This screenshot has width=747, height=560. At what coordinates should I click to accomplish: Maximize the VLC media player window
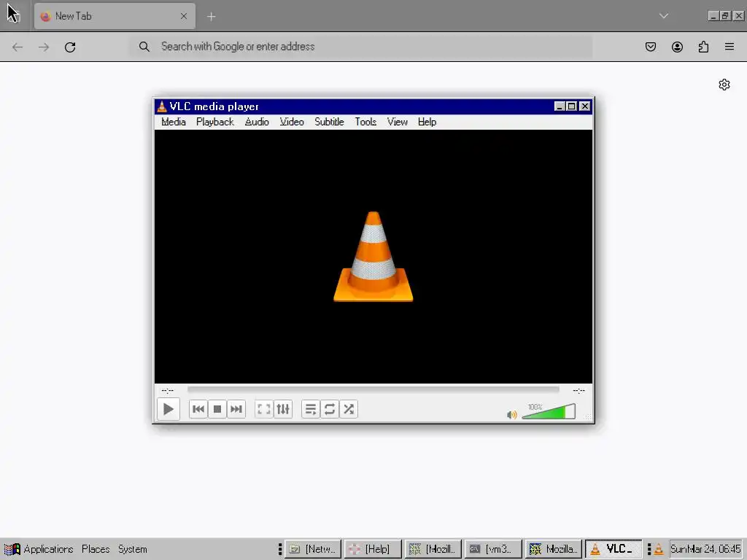coord(572,106)
